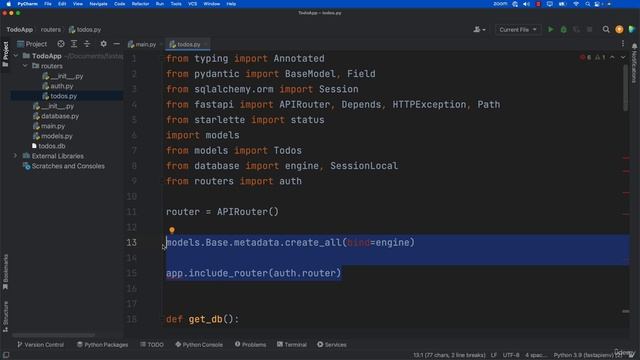Open Search Everywhere magnifier in PyCharm toolbar

[606, 29]
